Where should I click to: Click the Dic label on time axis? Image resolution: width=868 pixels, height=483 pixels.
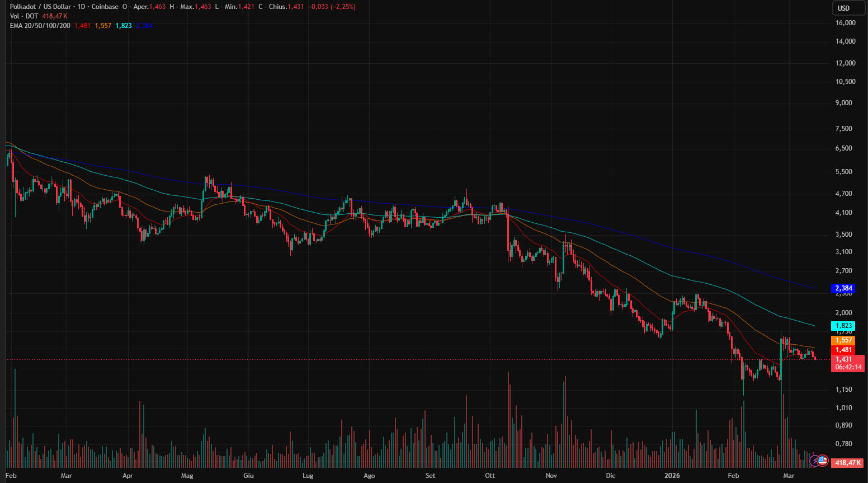tap(611, 476)
